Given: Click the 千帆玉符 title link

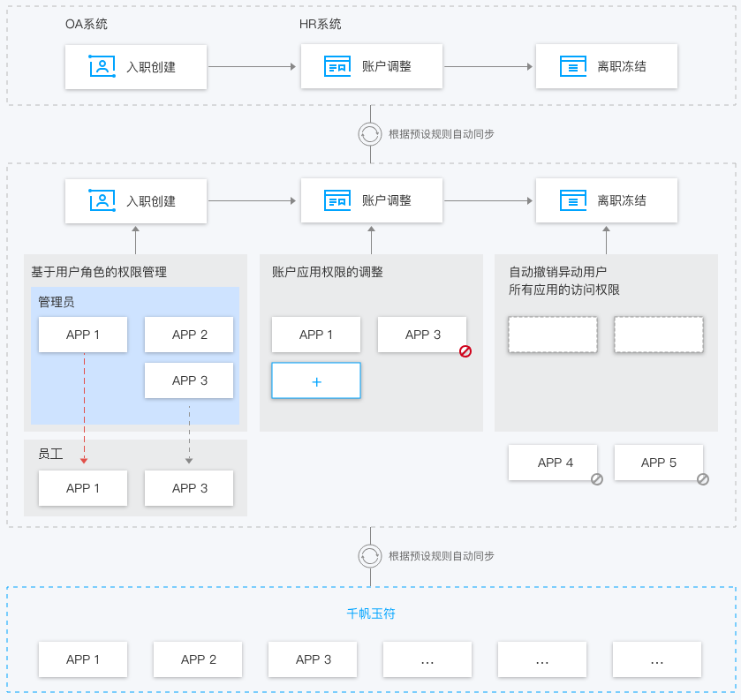Looking at the screenshot, I should [371, 613].
